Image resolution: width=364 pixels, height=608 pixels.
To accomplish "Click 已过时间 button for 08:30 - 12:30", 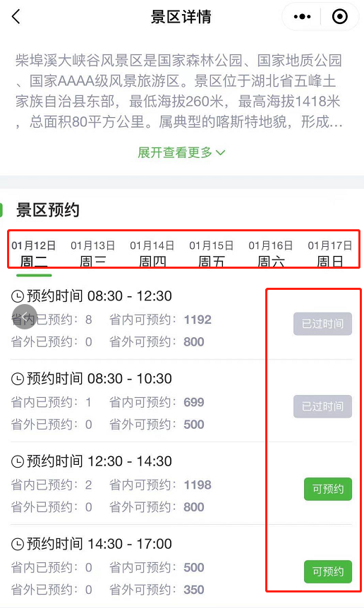I will [322, 324].
